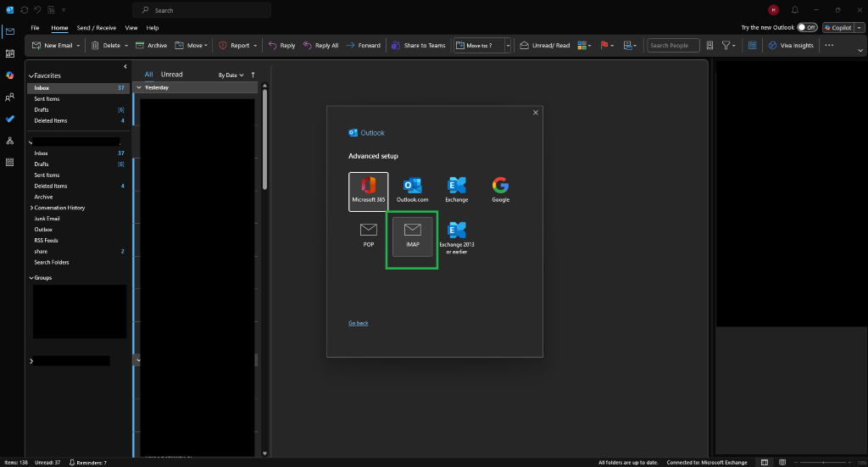Show the Unread messages filter tab
The height and width of the screenshot is (467, 868).
click(171, 74)
